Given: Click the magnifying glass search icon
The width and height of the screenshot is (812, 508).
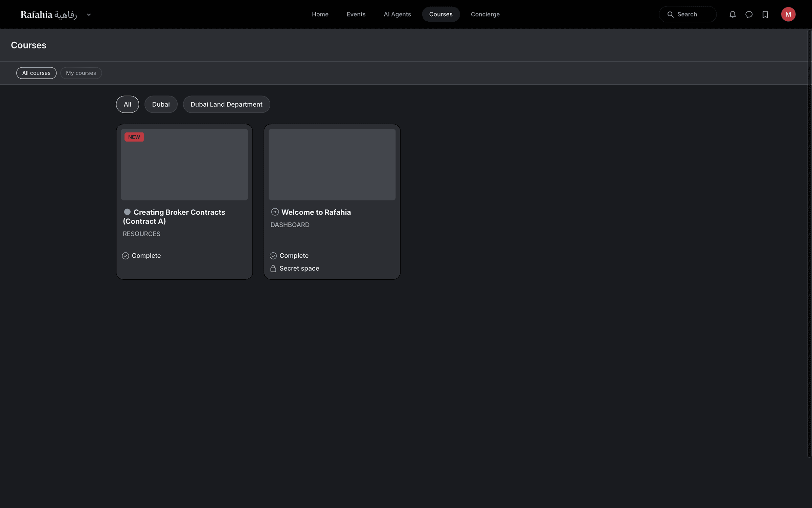Looking at the screenshot, I should point(670,14).
